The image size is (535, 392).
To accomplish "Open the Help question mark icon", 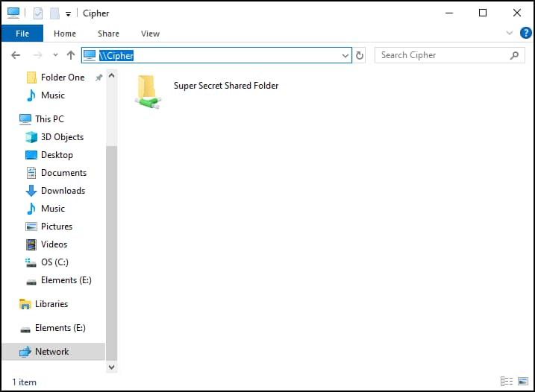I will (x=525, y=33).
